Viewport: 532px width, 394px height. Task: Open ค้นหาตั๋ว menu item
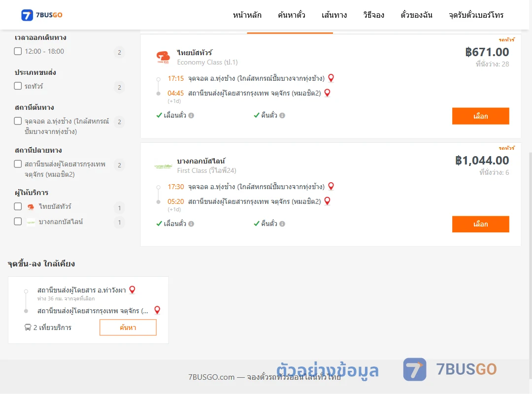click(292, 15)
